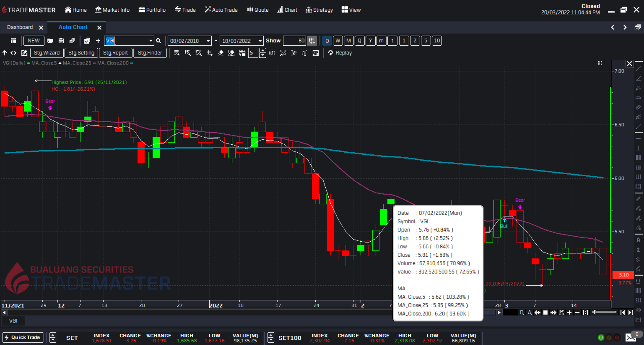The height and width of the screenshot is (345, 644).
Task: Open the Home menu
Action: pos(76,10)
